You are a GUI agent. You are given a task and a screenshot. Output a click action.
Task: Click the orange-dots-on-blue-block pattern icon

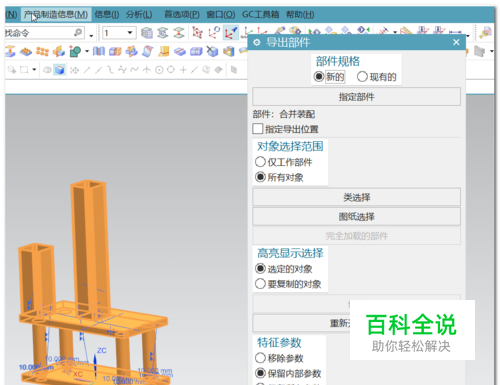(x=26, y=52)
